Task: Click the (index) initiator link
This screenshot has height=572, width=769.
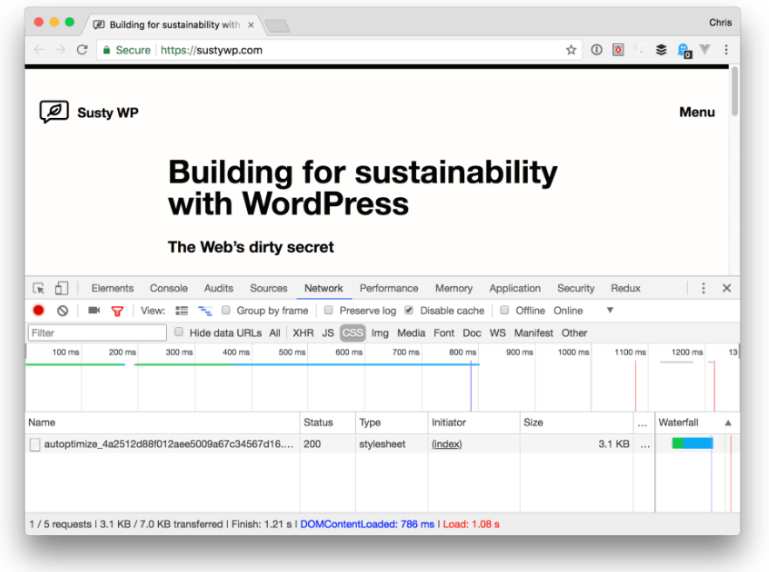Action: [446, 444]
